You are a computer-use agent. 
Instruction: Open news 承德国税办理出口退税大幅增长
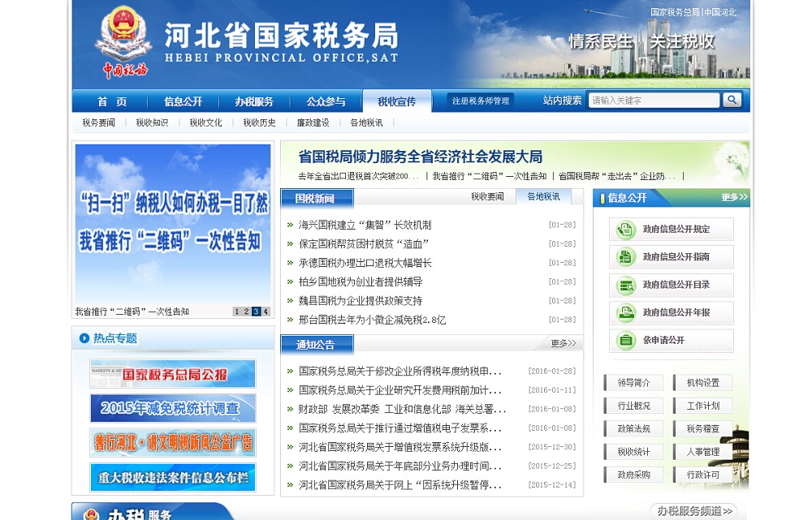365,263
